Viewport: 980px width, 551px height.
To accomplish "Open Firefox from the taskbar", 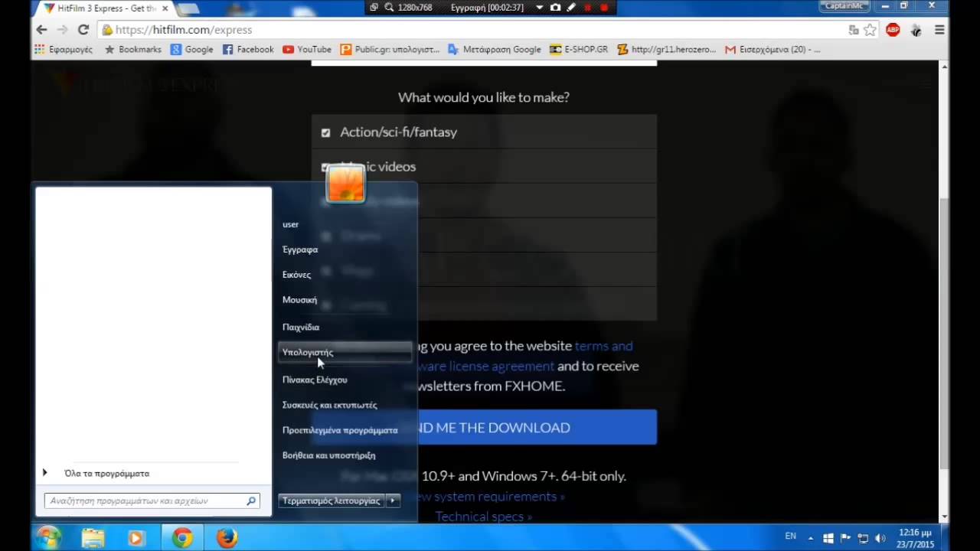I will tap(226, 538).
